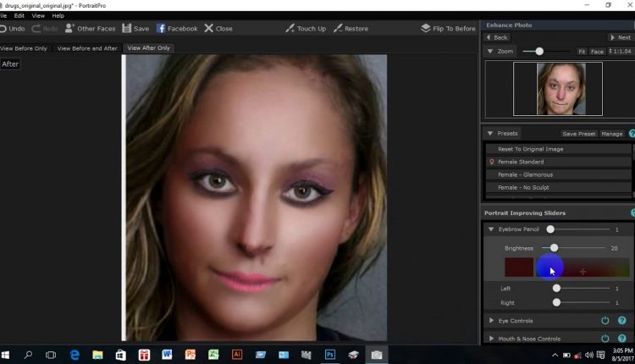The image size is (635, 364).
Task: Open Microsoft Store from taskbar
Action: (121, 355)
